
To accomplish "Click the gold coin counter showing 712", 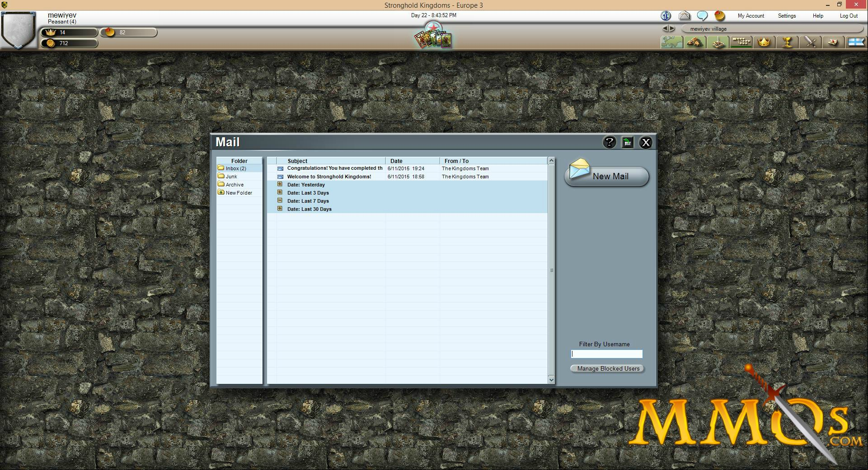I will click(x=69, y=43).
